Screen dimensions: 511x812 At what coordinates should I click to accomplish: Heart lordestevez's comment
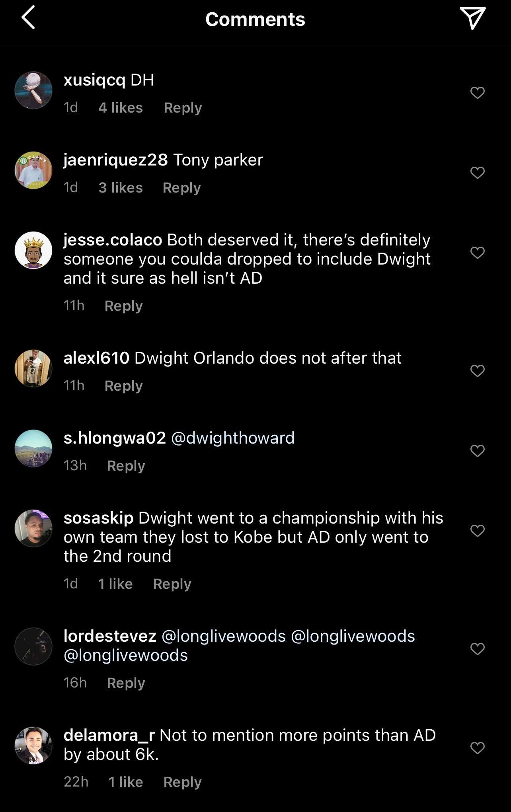(x=477, y=649)
